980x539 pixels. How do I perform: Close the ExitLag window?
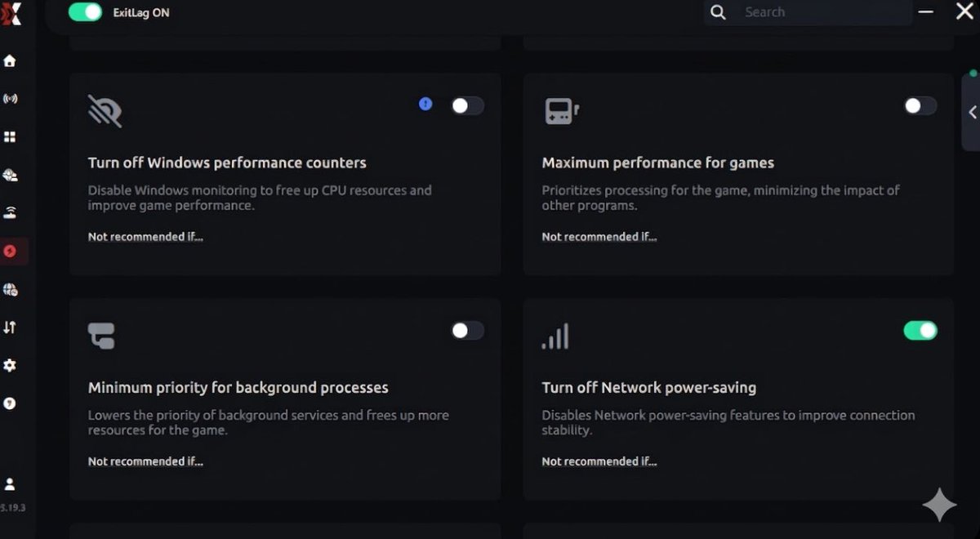click(964, 11)
